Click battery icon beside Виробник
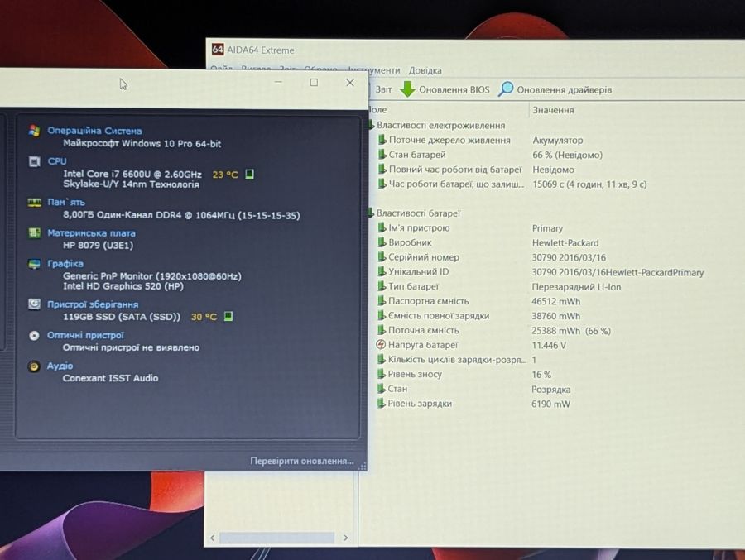Screen dimensions: 745x560 coord(382,242)
